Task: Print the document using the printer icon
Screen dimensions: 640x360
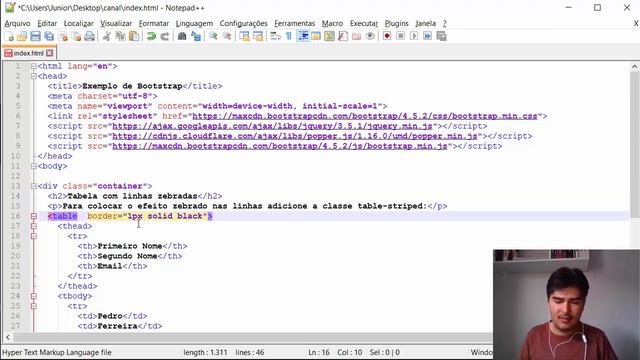Action: (89, 36)
